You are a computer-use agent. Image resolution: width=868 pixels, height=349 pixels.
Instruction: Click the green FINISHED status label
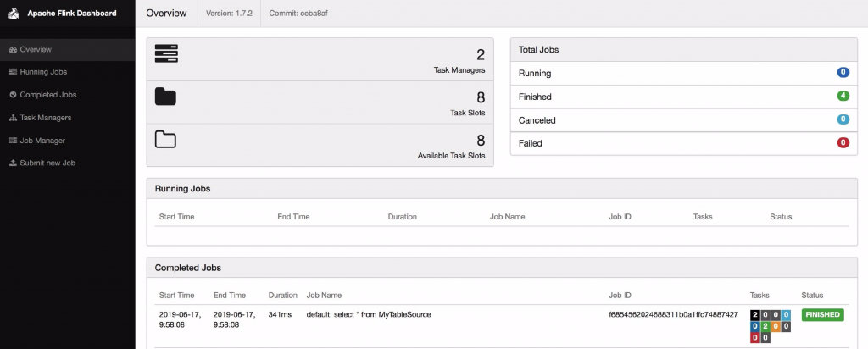coord(822,315)
